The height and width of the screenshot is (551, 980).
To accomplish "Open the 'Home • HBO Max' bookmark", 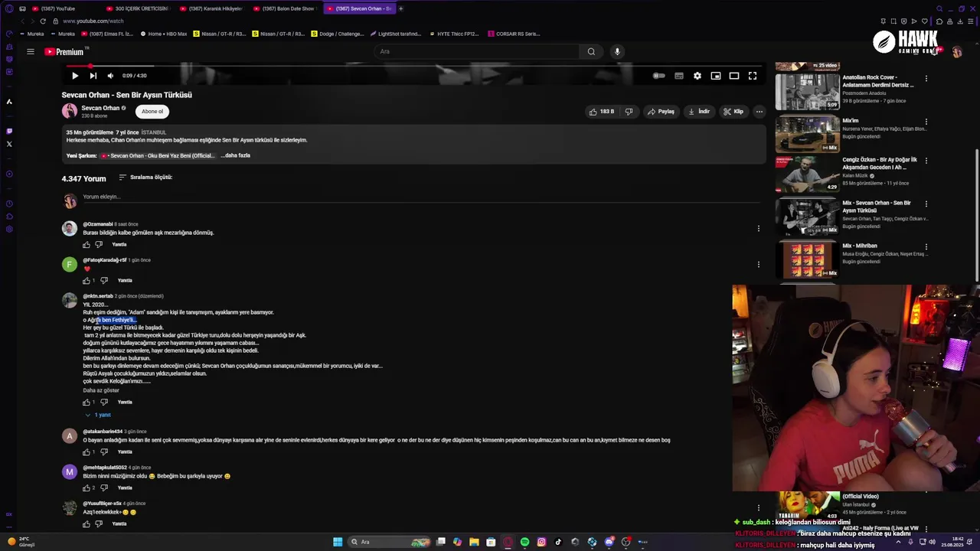I will tap(162, 34).
